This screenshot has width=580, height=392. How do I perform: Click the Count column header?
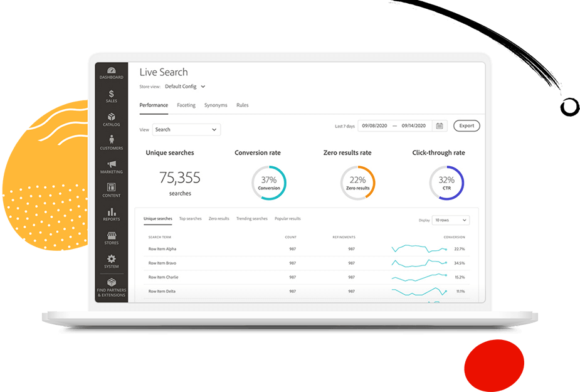click(291, 237)
